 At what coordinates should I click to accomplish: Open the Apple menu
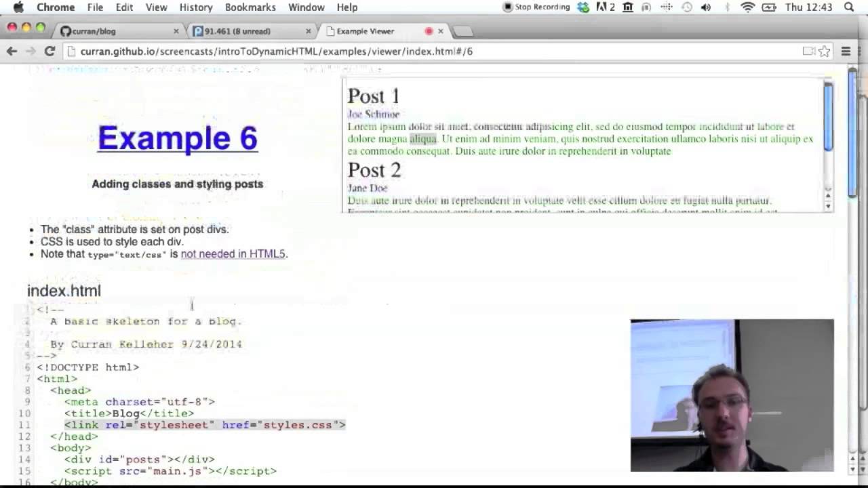click(18, 7)
